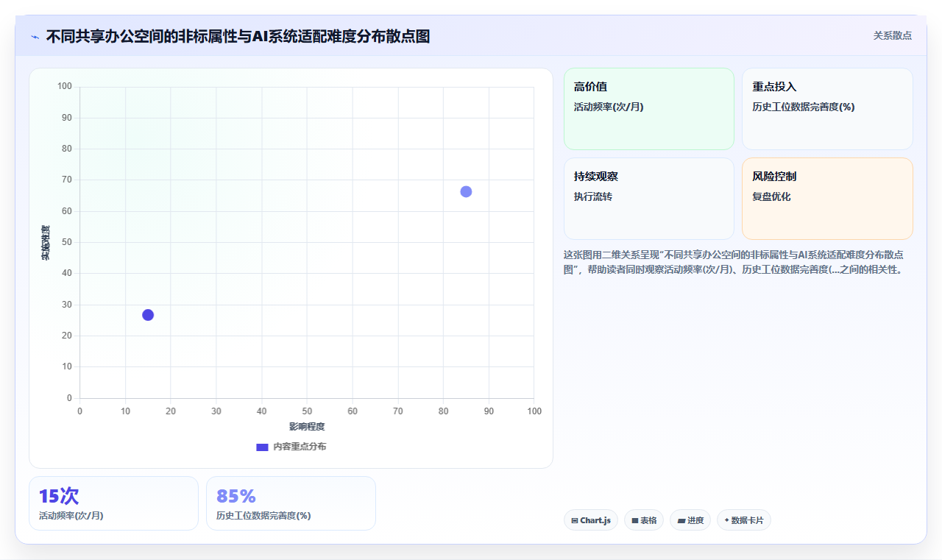Select the scatter point at 15 影响程度
Viewport: 942px width, 560px height.
click(x=148, y=315)
